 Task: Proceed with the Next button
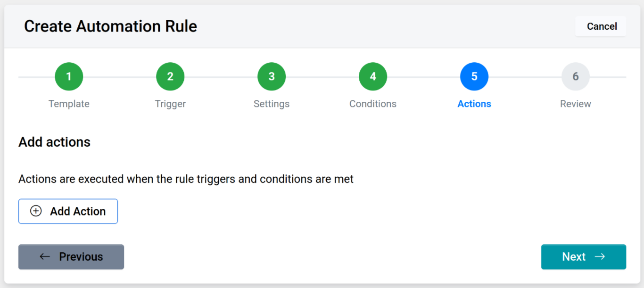click(583, 256)
